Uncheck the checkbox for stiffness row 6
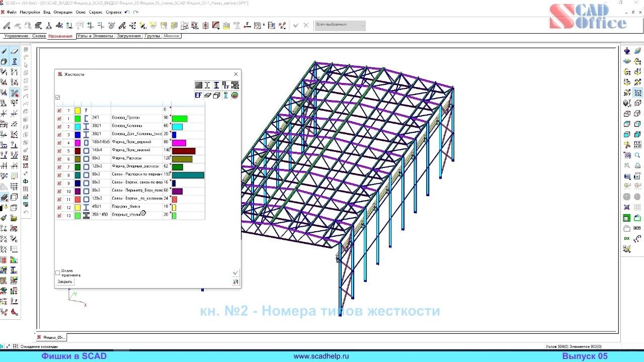This screenshot has width=644, height=362. coord(59,159)
